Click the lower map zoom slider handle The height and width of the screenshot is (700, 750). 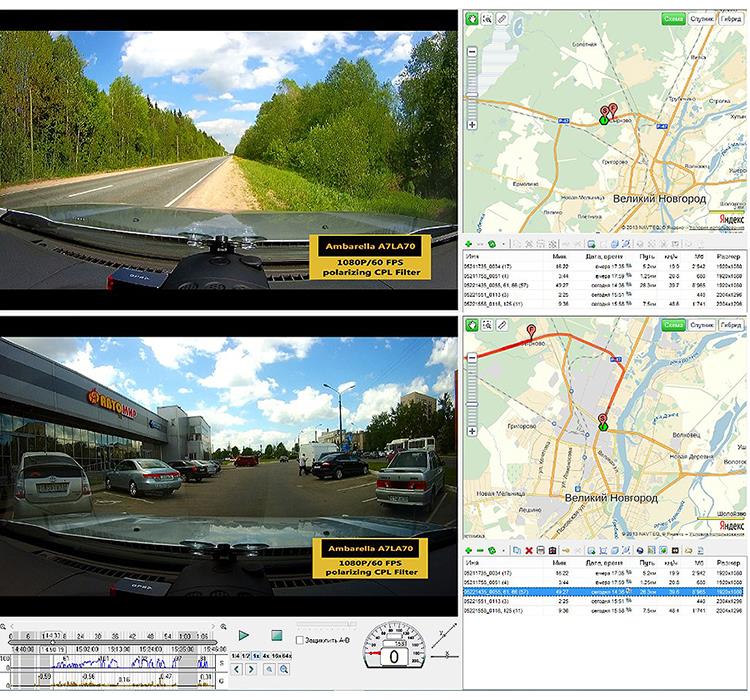click(x=472, y=404)
